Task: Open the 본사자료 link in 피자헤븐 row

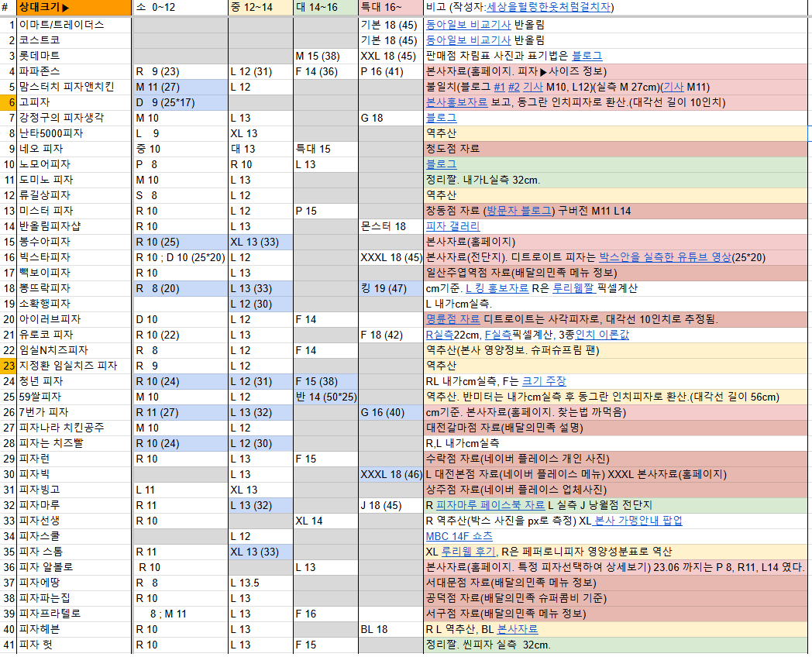Action: (518, 629)
